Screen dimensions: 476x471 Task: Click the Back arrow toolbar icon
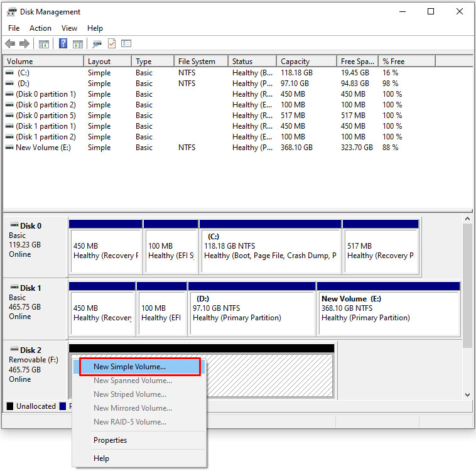point(10,44)
